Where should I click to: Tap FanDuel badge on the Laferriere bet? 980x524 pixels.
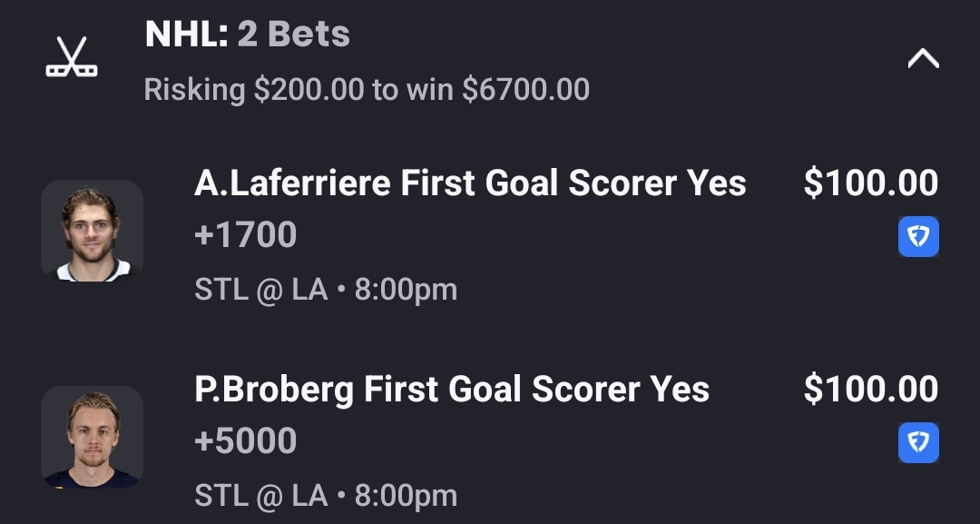pyautogui.click(x=918, y=237)
